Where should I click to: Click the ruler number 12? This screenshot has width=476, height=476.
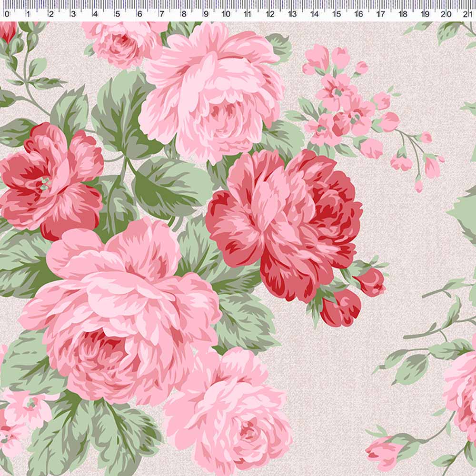[x=270, y=14]
